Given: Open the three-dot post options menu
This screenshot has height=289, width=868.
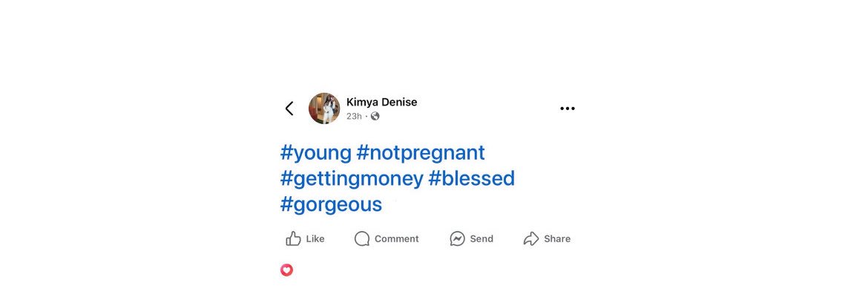Looking at the screenshot, I should (568, 108).
